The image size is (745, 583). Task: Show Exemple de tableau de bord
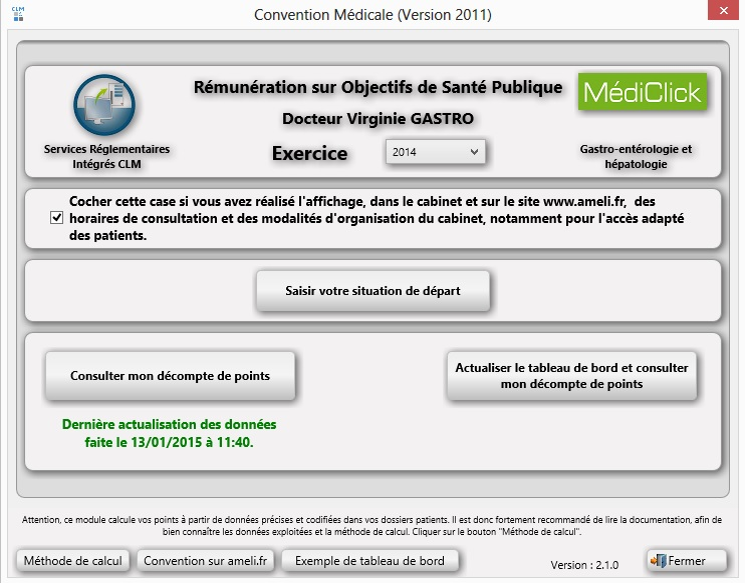pyautogui.click(x=370, y=561)
